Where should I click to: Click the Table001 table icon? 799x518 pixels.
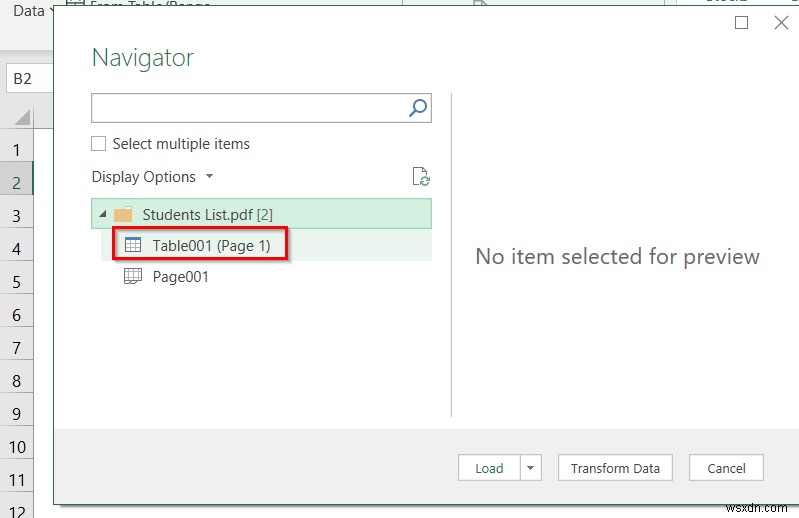click(133, 245)
